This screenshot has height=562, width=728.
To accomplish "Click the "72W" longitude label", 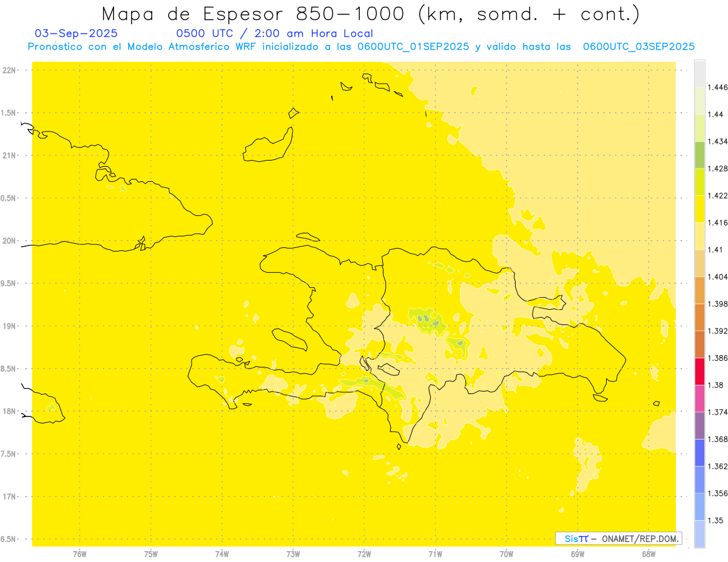I will [x=364, y=554].
